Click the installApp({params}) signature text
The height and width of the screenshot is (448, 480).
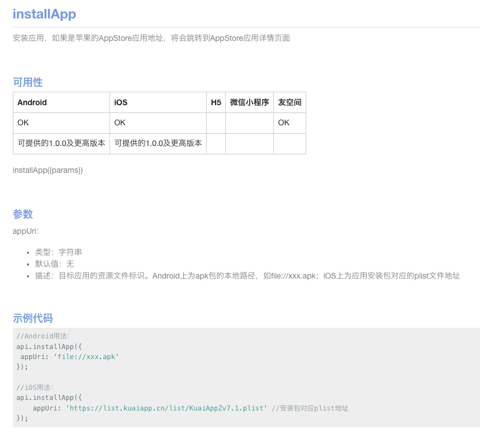pyautogui.click(x=47, y=170)
